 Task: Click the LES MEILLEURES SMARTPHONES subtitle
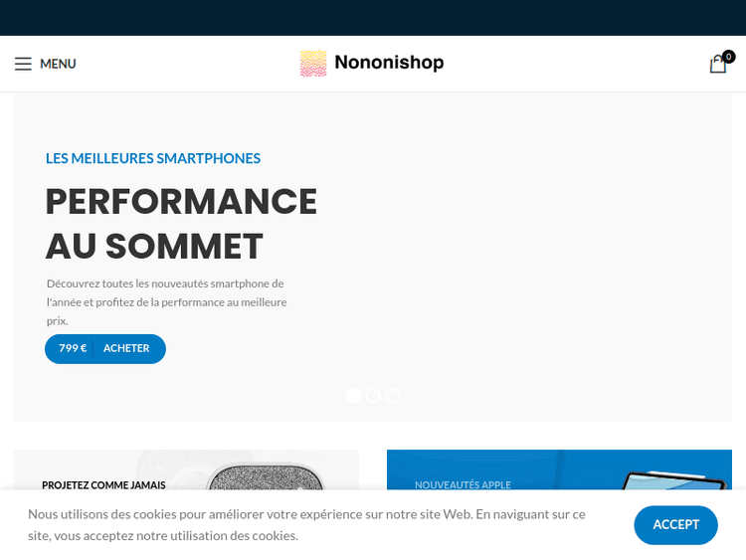pos(153,158)
